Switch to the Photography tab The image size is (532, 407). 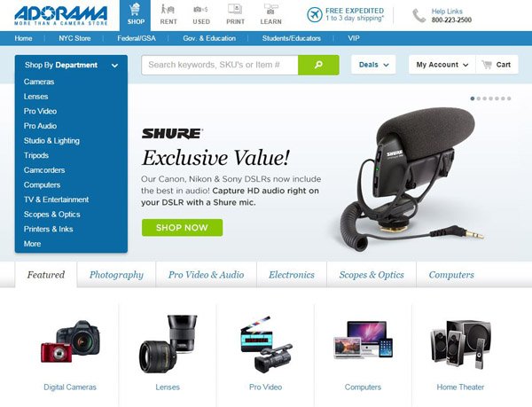(116, 275)
